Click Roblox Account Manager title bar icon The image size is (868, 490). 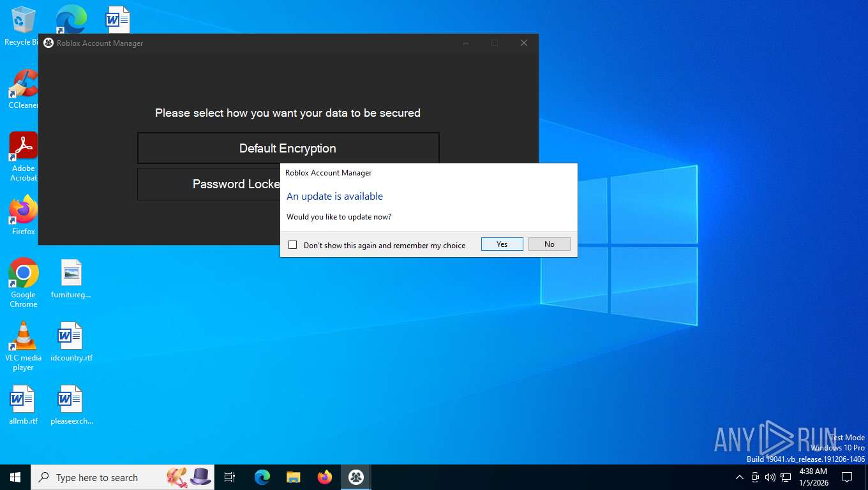49,43
